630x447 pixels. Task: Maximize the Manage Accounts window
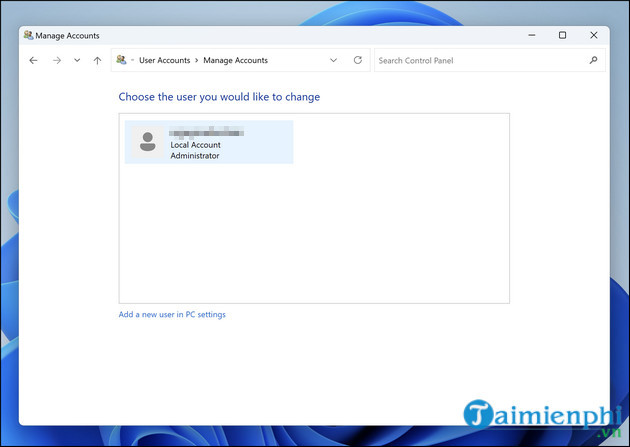click(x=562, y=35)
